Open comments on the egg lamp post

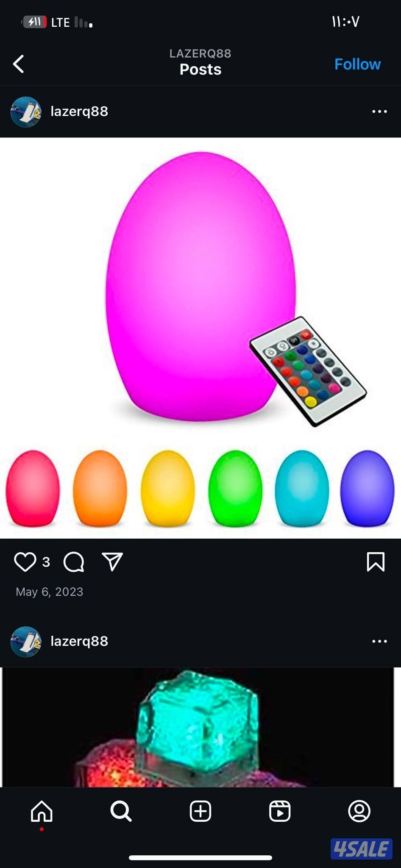click(74, 562)
